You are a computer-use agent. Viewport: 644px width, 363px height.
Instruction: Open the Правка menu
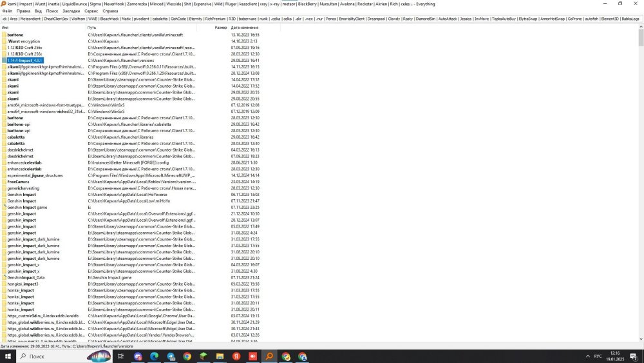click(x=23, y=11)
